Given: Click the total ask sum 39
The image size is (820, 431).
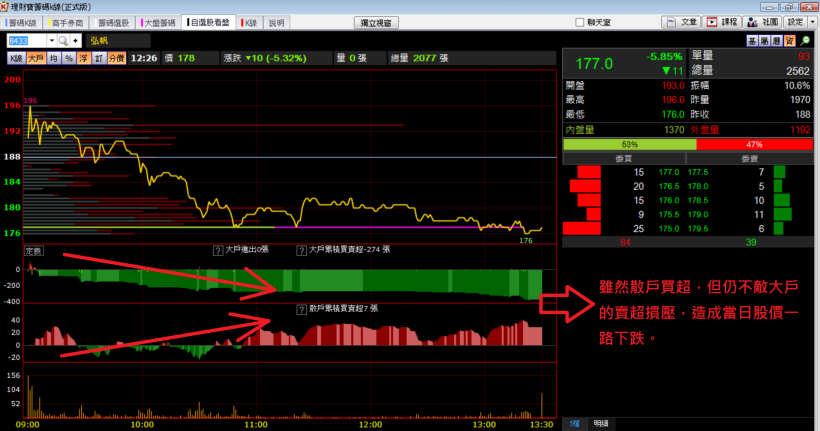Looking at the screenshot, I should (751, 242).
